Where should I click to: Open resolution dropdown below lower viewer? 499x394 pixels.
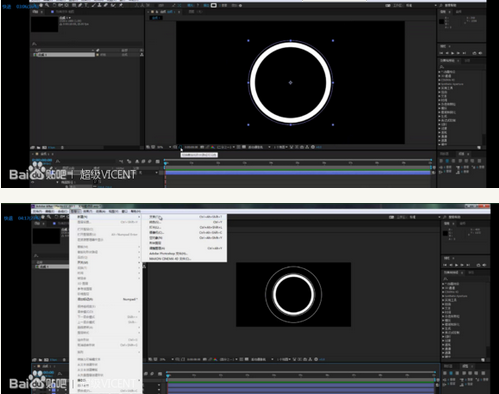[x=227, y=359]
